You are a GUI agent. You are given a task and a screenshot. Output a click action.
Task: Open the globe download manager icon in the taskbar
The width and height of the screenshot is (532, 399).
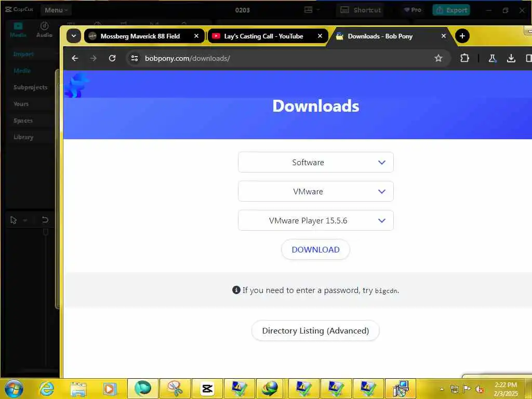click(270, 389)
